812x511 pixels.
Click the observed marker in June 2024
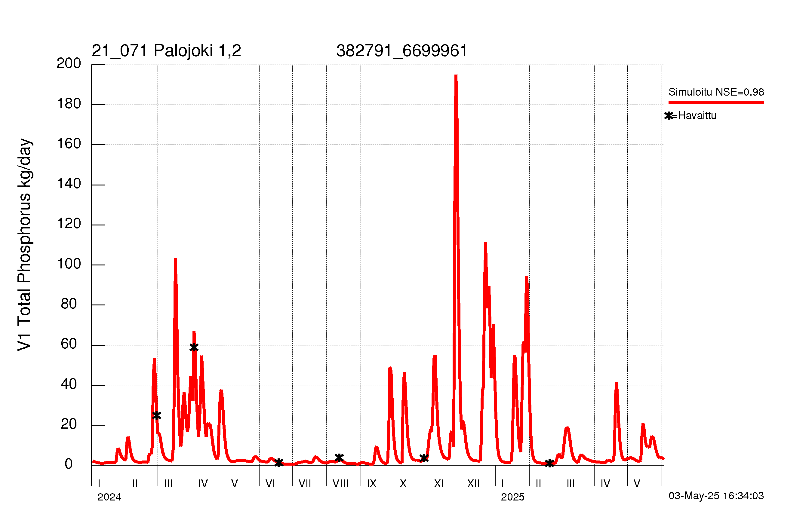pyautogui.click(x=278, y=463)
